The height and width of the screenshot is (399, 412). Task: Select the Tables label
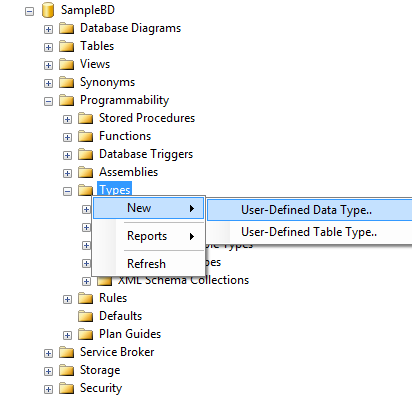[x=97, y=46]
